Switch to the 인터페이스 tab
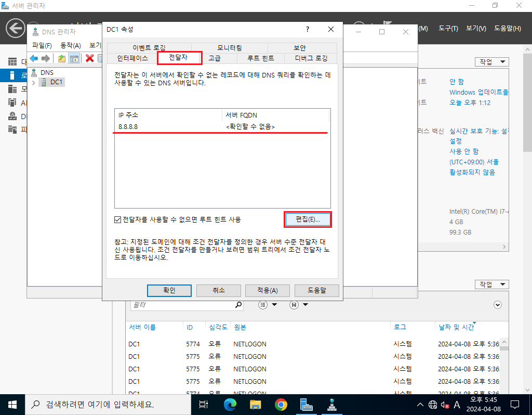Viewport: 532px width, 415px height. (x=132, y=58)
